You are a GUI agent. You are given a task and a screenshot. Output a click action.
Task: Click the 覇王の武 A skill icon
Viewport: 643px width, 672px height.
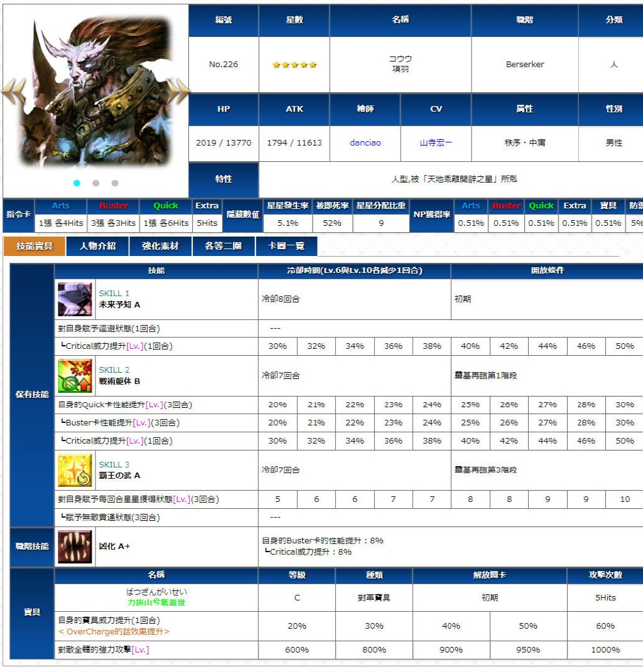(75, 471)
